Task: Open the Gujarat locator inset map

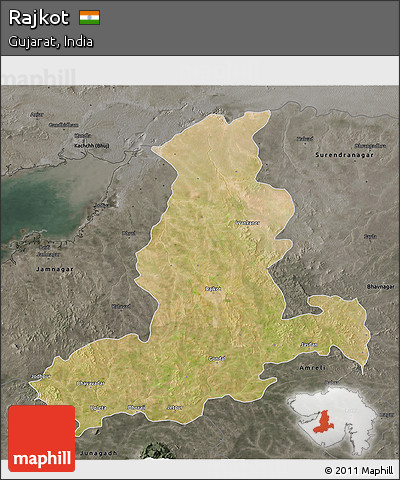Action: pyautogui.click(x=333, y=422)
